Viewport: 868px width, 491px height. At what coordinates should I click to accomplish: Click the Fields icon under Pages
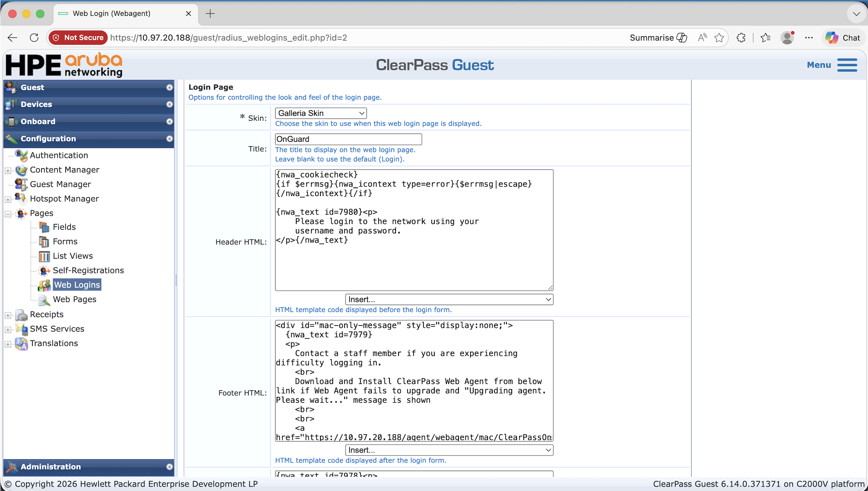click(44, 227)
